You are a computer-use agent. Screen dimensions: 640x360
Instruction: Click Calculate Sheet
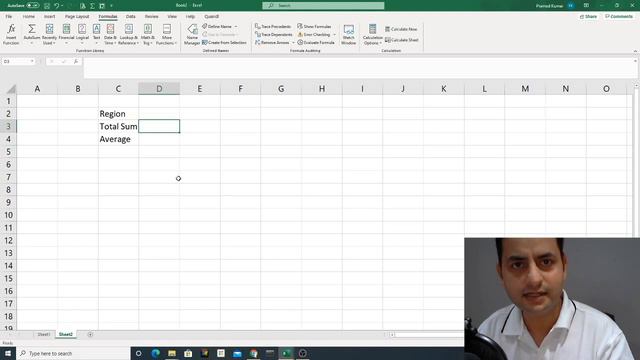402,40
